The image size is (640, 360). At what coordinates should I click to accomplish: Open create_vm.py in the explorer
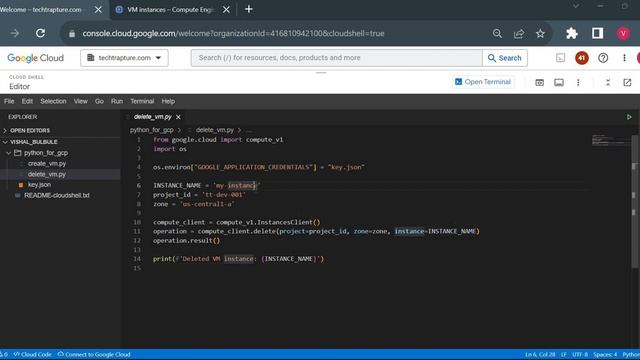coord(47,164)
